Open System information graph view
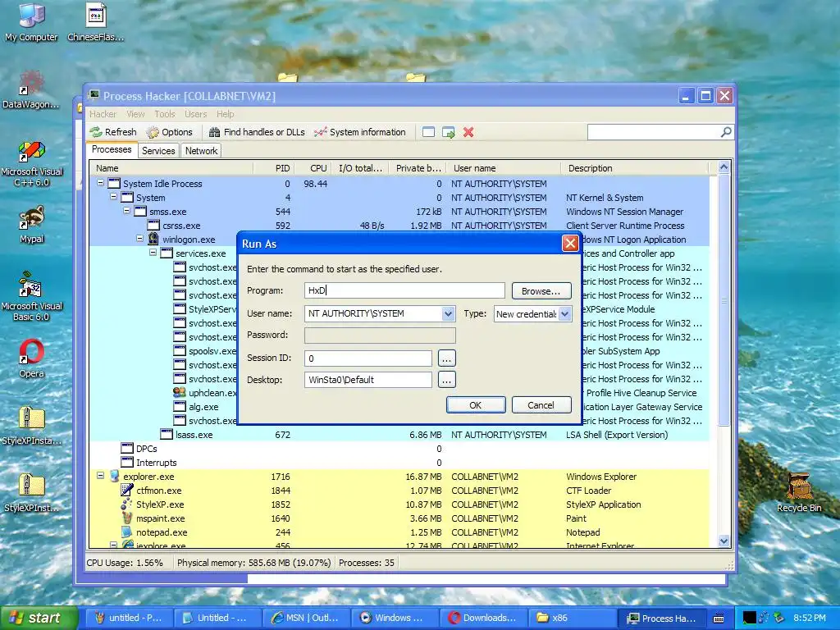 pos(359,132)
